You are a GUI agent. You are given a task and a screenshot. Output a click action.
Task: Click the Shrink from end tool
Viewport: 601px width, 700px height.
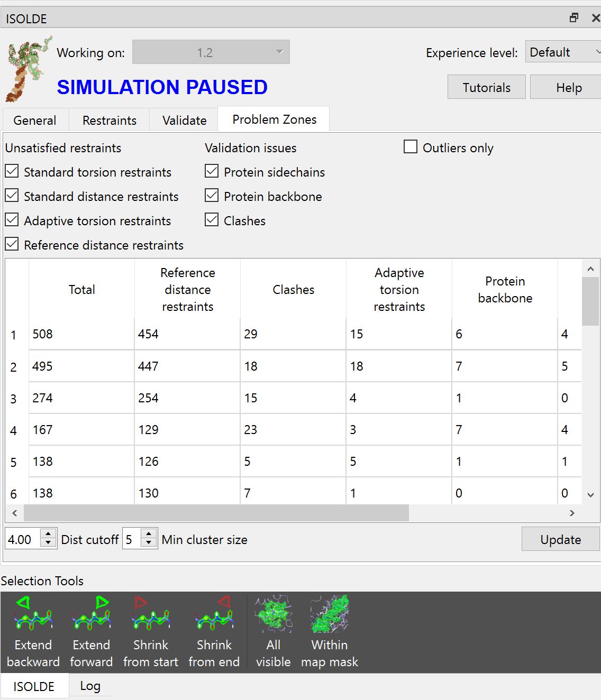214,632
